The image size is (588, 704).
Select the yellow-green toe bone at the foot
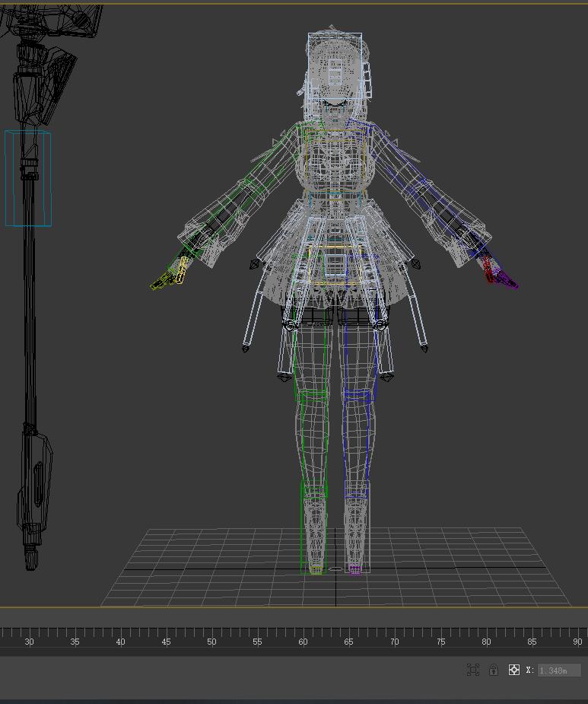(316, 569)
